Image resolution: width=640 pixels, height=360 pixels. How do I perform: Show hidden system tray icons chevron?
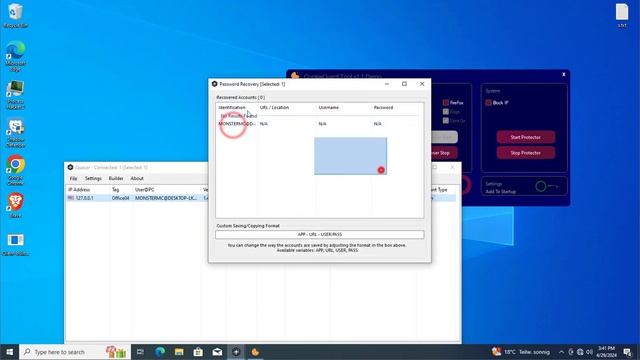561,352
